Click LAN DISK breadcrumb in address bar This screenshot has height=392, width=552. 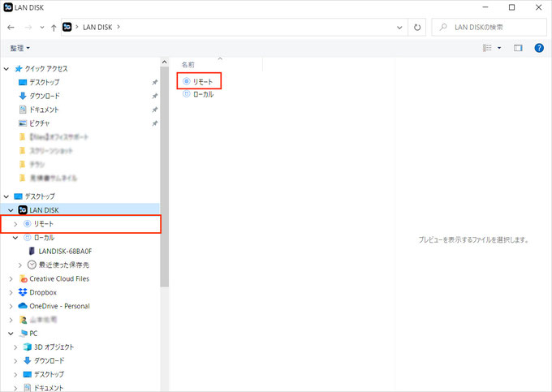tap(97, 27)
